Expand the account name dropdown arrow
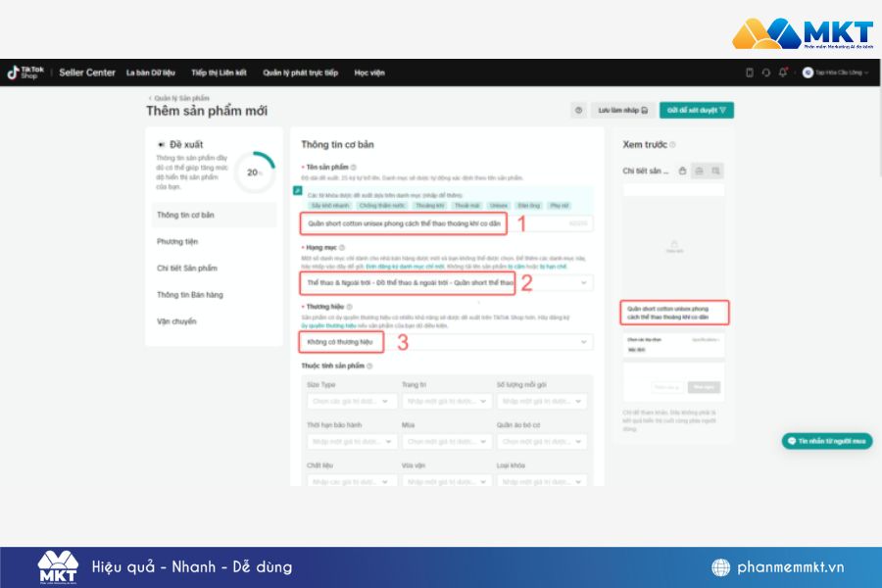Image resolution: width=882 pixels, height=588 pixels. point(866,73)
